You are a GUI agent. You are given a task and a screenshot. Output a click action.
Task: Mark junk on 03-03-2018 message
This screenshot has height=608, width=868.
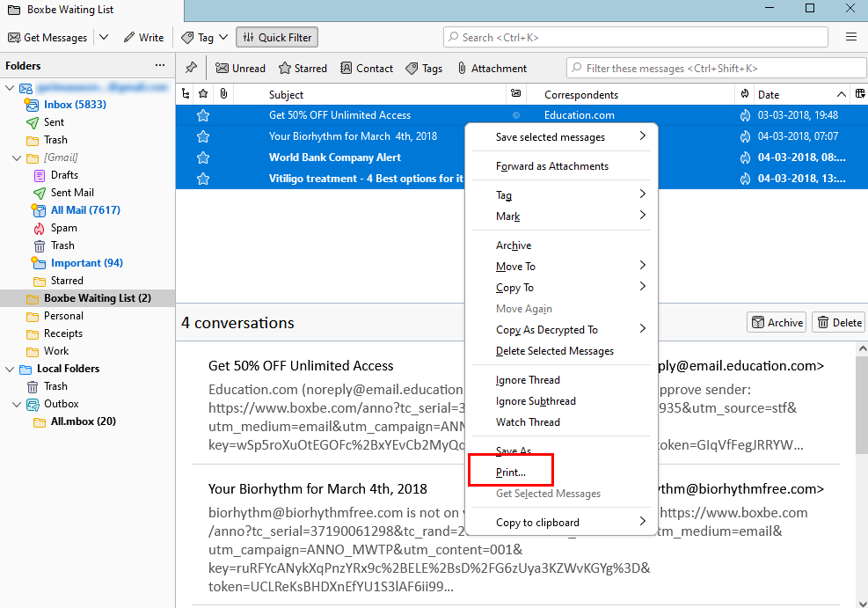[x=745, y=115]
